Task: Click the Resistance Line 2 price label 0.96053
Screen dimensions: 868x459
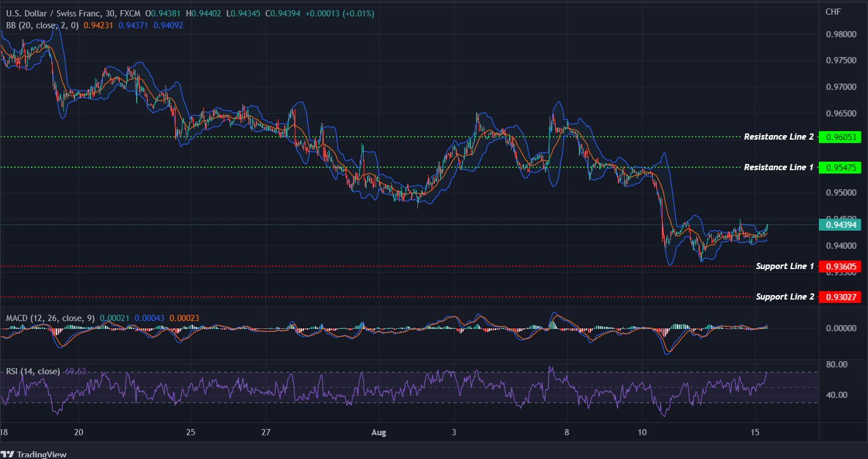Action: point(840,136)
